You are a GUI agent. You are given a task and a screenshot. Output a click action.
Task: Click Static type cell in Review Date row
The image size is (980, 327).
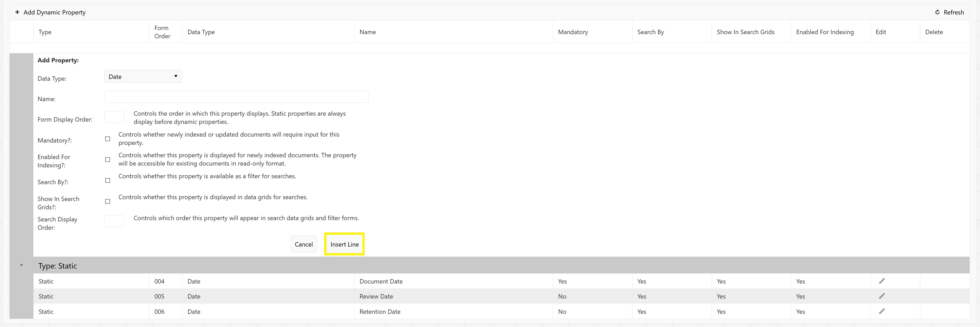[x=46, y=296]
